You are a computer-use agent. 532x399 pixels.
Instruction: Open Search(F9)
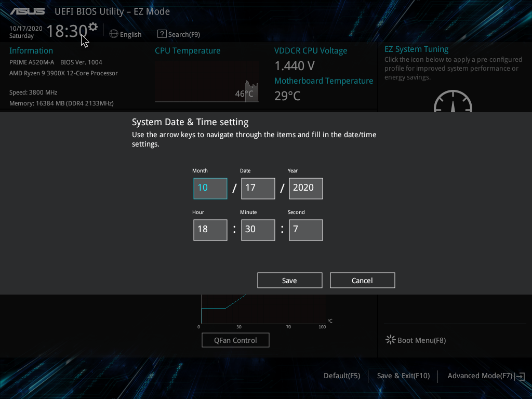click(184, 34)
